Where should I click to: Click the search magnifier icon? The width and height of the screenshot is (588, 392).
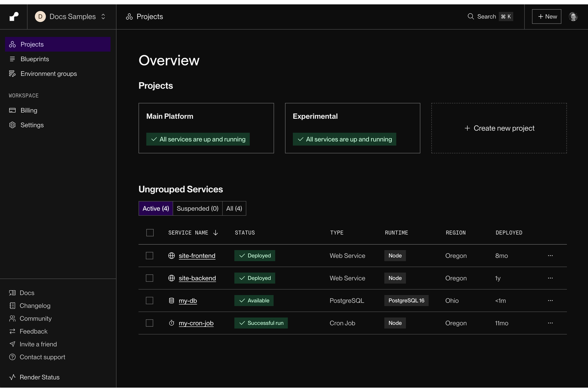point(470,16)
